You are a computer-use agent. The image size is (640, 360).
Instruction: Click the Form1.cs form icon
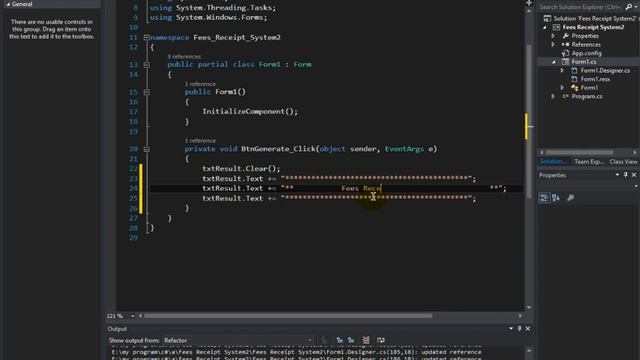click(565, 62)
